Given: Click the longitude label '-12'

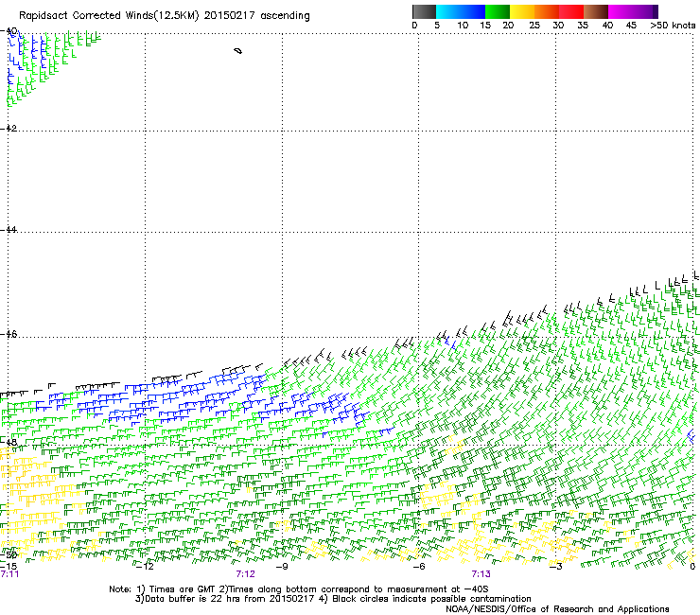Looking at the screenshot, I should point(144,567).
